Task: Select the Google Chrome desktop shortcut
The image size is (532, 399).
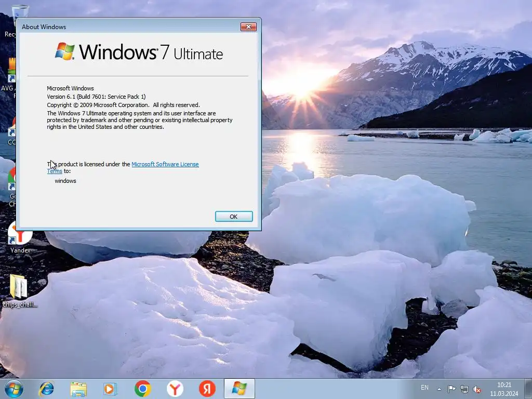Action: tap(12, 187)
